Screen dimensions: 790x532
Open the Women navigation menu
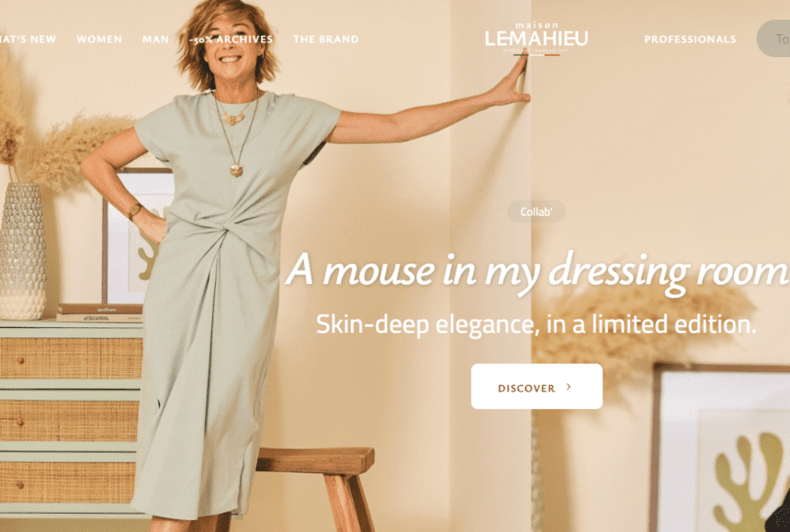tap(99, 40)
